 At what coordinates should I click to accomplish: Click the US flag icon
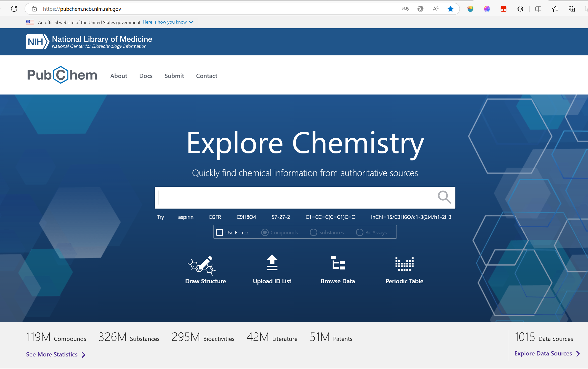[x=30, y=22]
